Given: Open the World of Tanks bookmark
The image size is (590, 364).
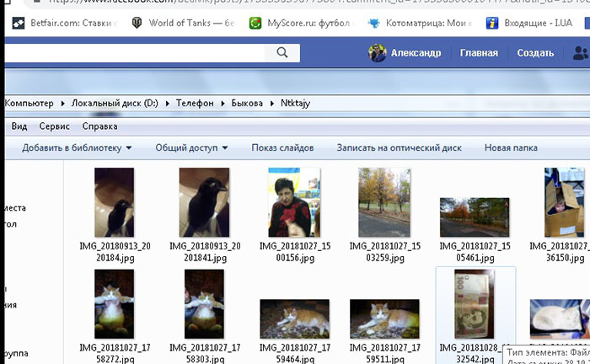Looking at the screenshot, I should point(183,24).
